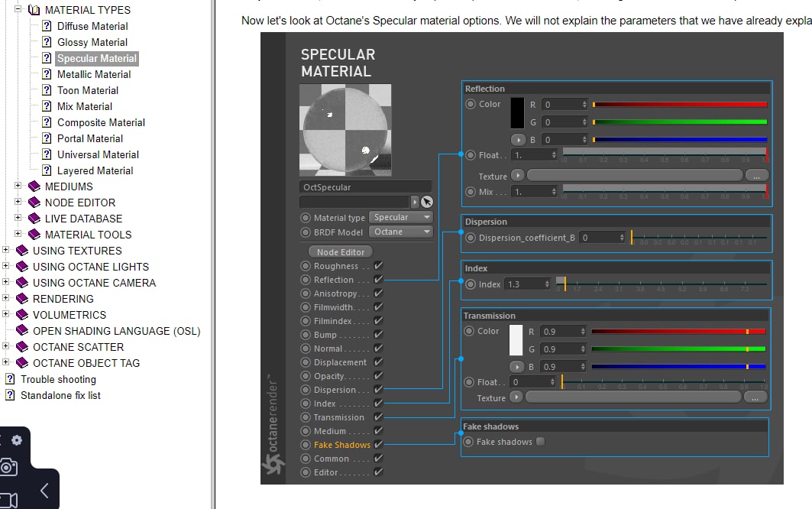Click the book icon next to USING TEXTURES

[22, 251]
